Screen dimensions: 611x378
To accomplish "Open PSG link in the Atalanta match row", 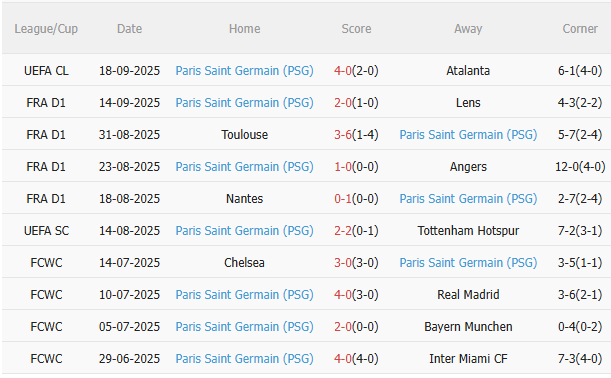I will tap(244, 71).
